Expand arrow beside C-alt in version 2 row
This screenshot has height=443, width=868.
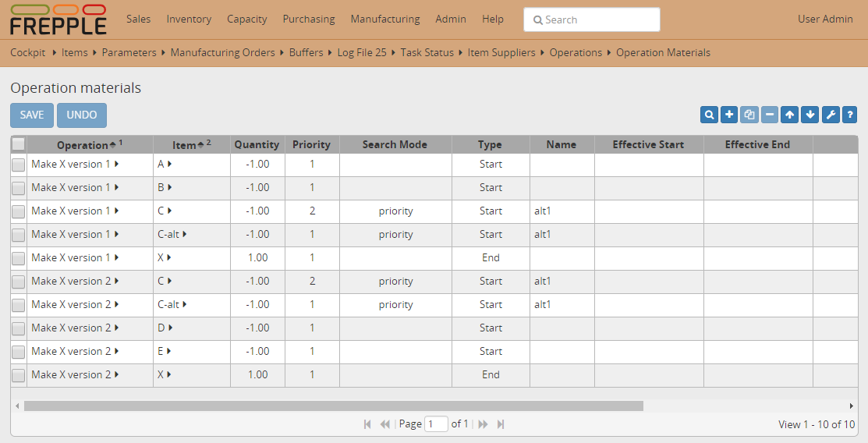point(184,304)
